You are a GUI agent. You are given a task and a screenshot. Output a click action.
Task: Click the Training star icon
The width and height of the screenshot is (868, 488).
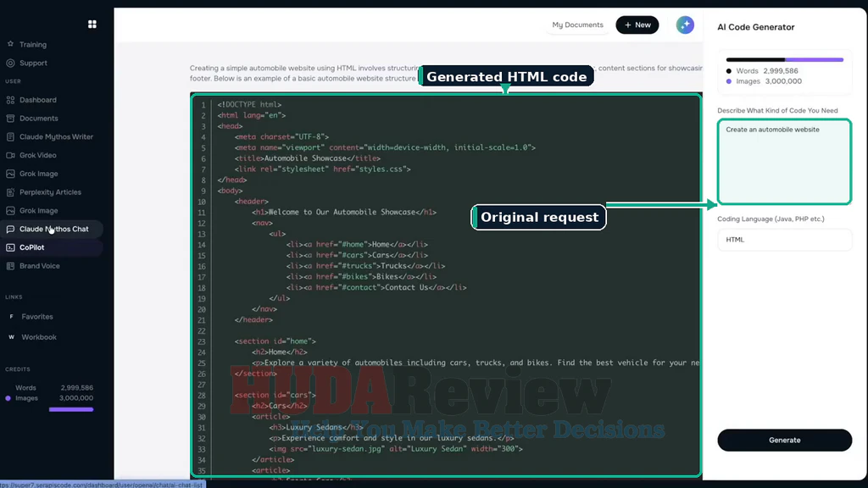pos(10,44)
